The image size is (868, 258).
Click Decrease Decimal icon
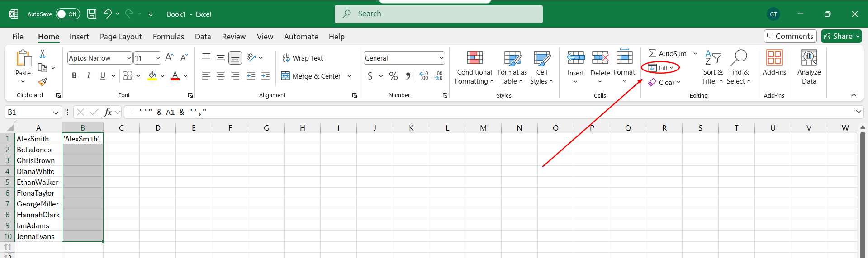click(x=438, y=76)
